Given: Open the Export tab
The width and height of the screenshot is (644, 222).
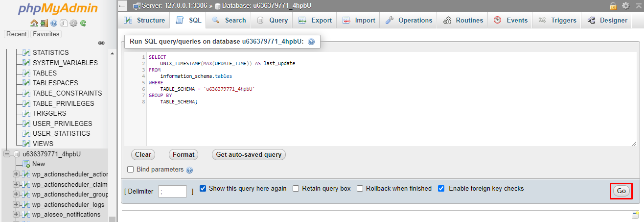Looking at the screenshot, I should 315,20.
